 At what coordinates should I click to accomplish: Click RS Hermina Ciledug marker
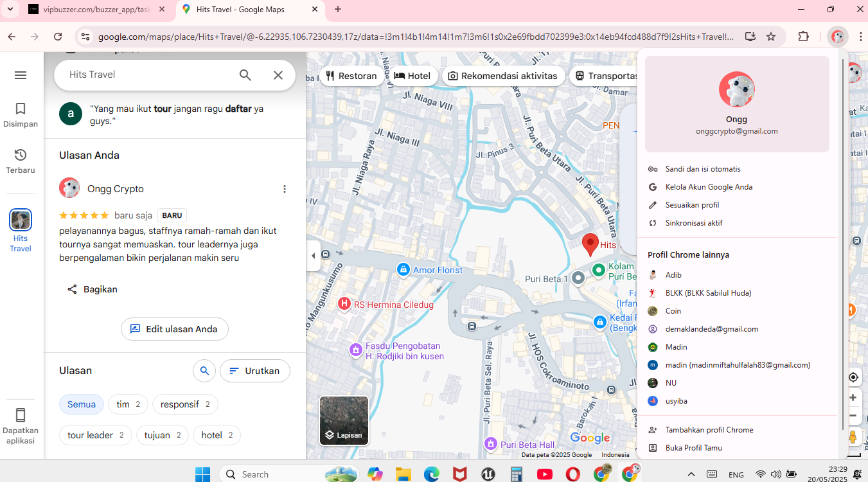pos(344,304)
